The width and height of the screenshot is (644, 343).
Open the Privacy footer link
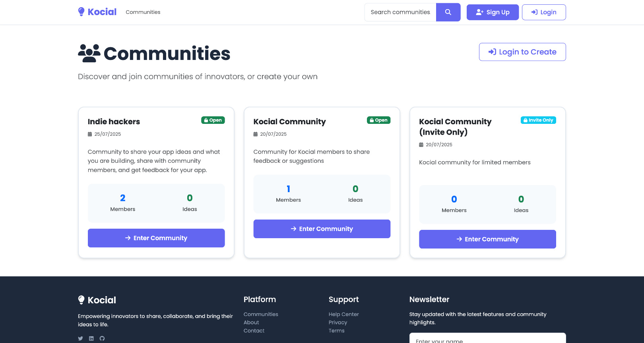[338, 323]
